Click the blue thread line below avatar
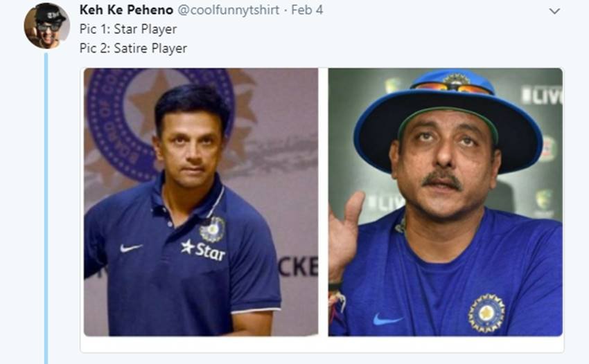This screenshot has height=364, width=589. 46,208
